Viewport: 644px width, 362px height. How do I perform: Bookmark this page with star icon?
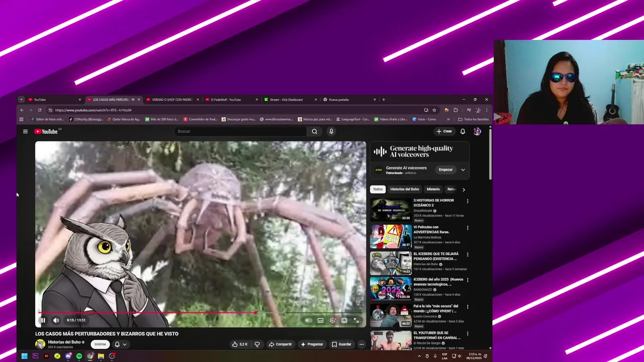pyautogui.click(x=434, y=110)
